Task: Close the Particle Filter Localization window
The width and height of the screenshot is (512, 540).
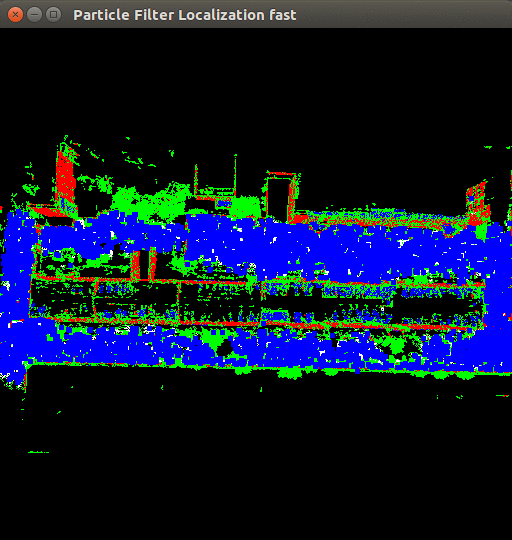Action: (x=15, y=15)
